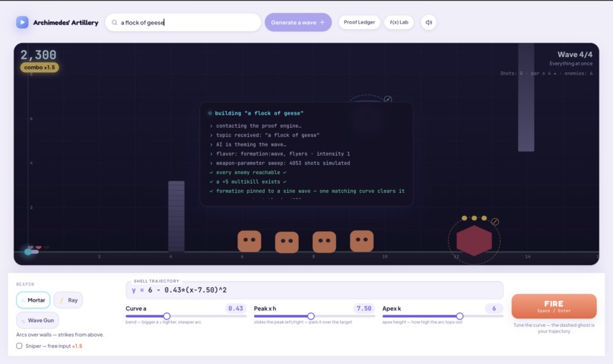Click the shell trajectory formula field
Viewport: 613px width, 364px height.
[314, 290]
